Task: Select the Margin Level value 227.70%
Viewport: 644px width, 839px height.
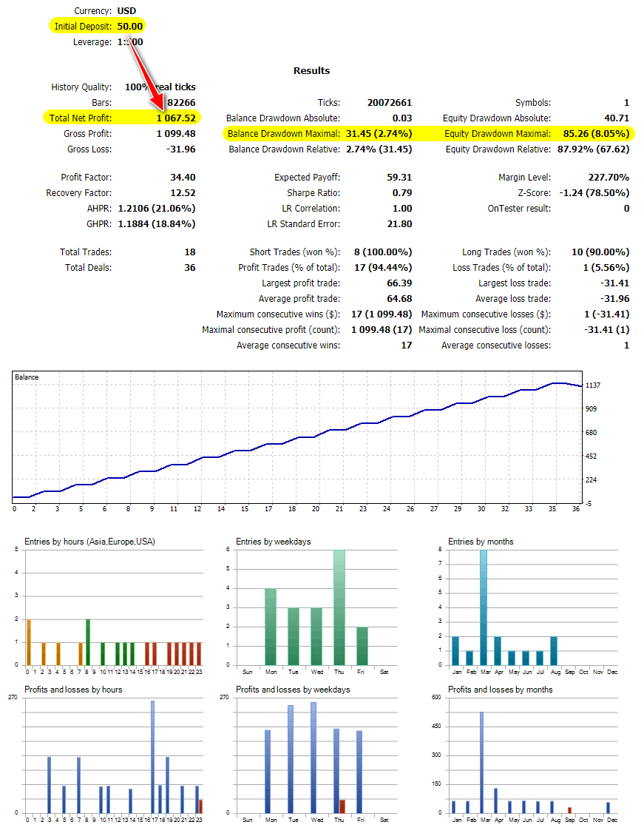Action: pyautogui.click(x=609, y=177)
